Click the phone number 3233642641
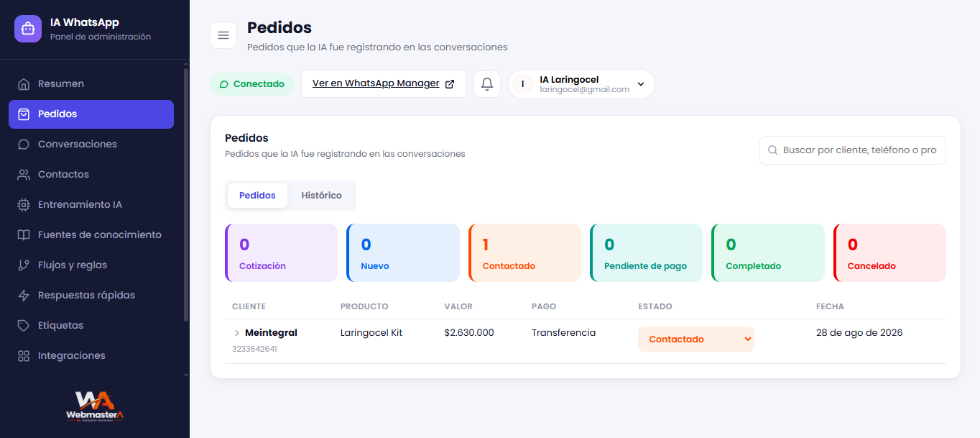 pos(254,349)
